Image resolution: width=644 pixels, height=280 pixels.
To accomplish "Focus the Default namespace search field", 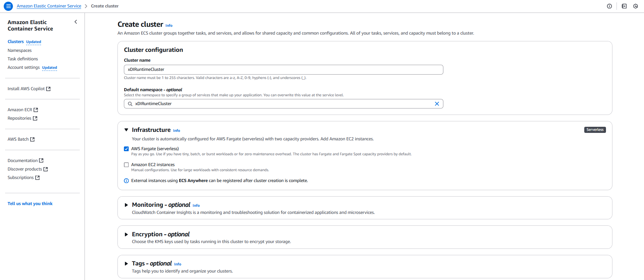I will 283,104.
